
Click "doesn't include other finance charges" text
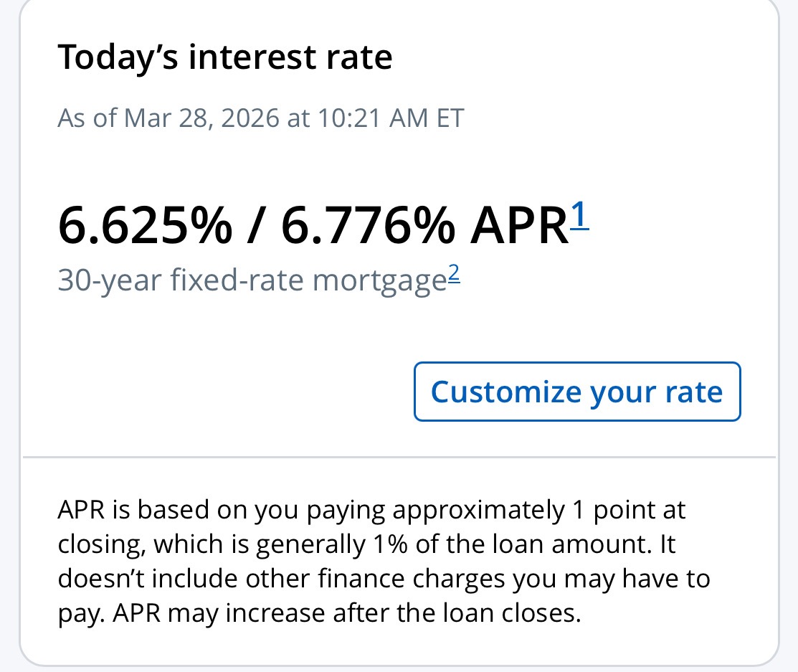coord(282,579)
